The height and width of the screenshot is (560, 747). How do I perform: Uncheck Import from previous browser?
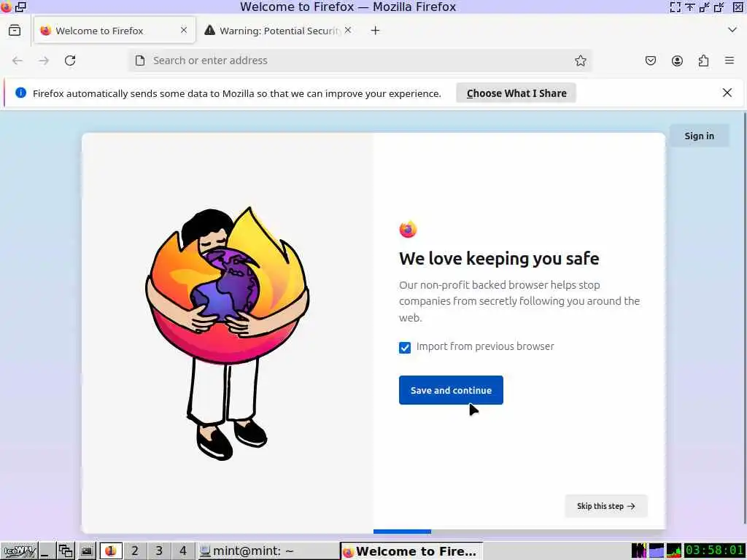click(405, 348)
